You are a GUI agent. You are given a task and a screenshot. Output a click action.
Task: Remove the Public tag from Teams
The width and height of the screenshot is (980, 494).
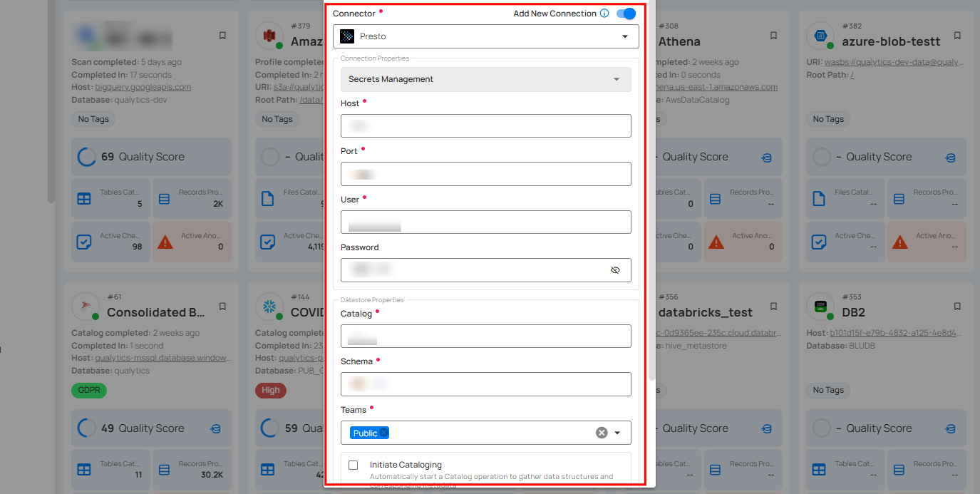click(x=383, y=433)
